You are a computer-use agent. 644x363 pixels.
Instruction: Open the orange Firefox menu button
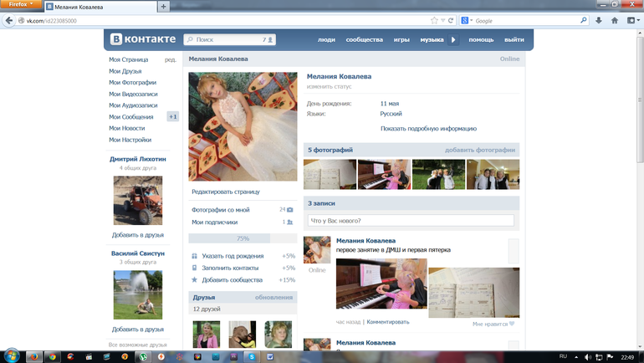[x=21, y=4]
